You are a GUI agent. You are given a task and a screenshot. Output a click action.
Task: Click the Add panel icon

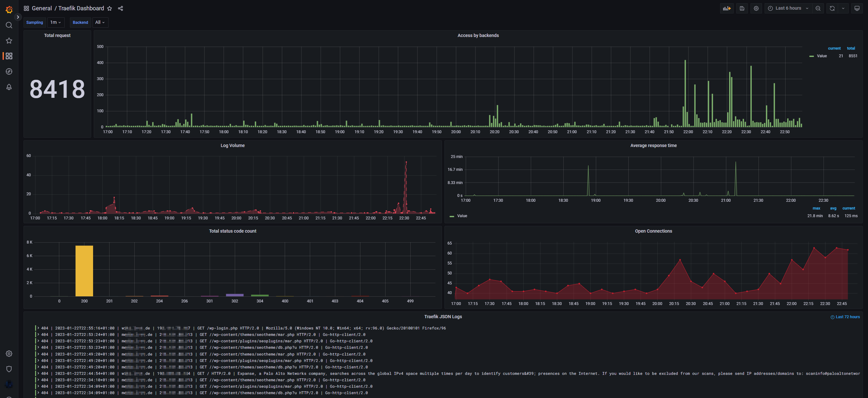point(727,8)
